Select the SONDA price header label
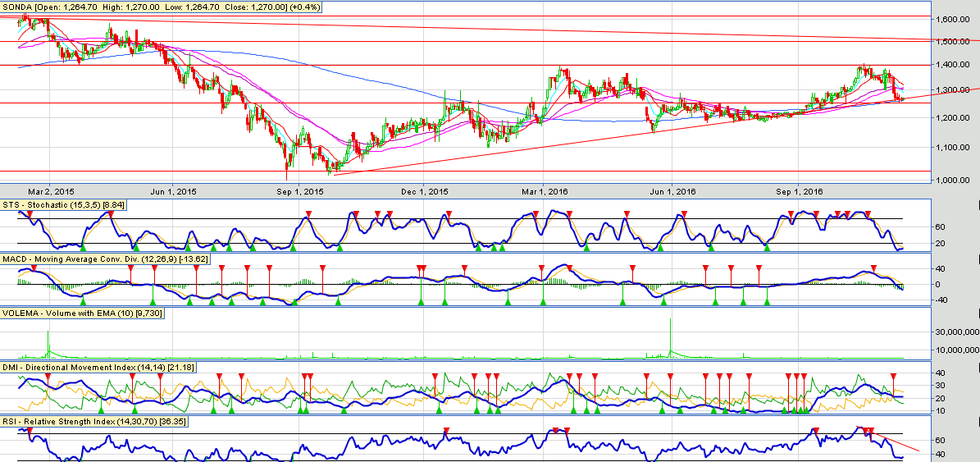The width and height of the screenshot is (980, 462). coord(161,7)
